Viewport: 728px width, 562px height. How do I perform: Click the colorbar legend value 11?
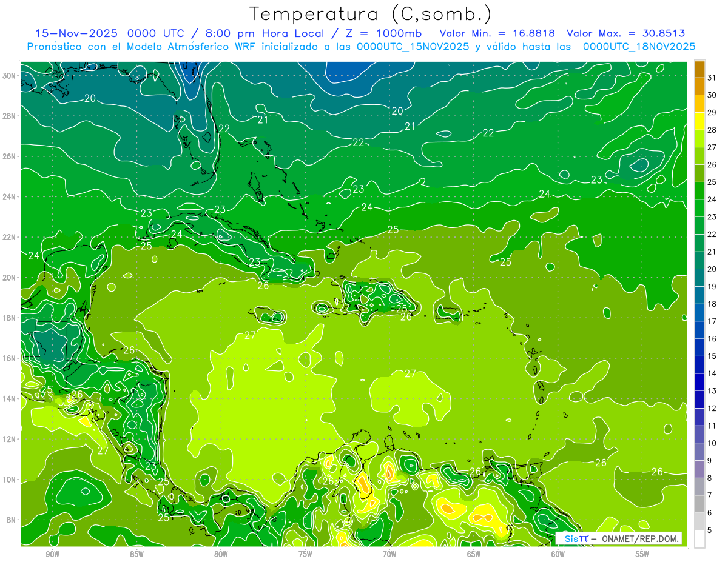point(712,426)
